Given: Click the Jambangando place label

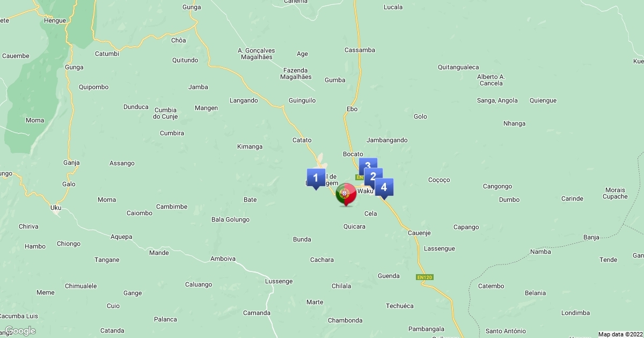Looking at the screenshot, I should [387, 140].
